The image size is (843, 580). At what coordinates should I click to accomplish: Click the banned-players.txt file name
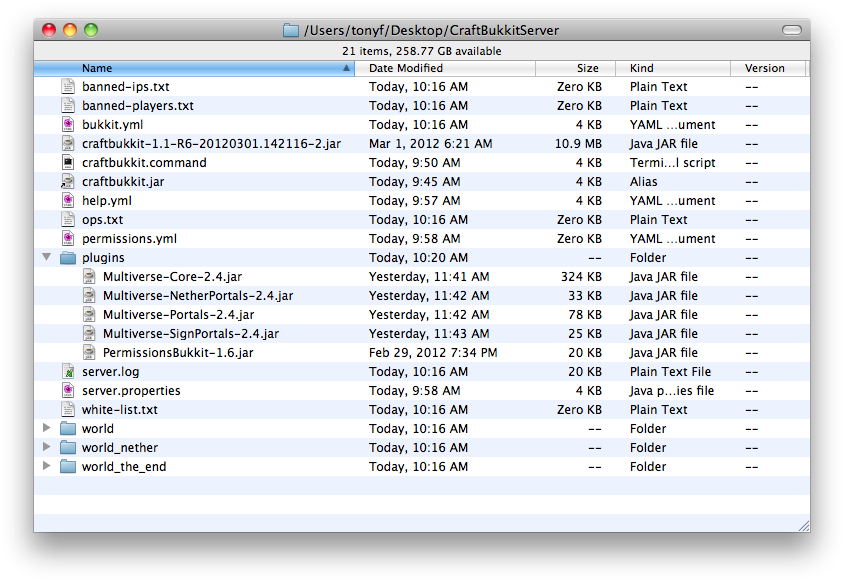pos(138,105)
